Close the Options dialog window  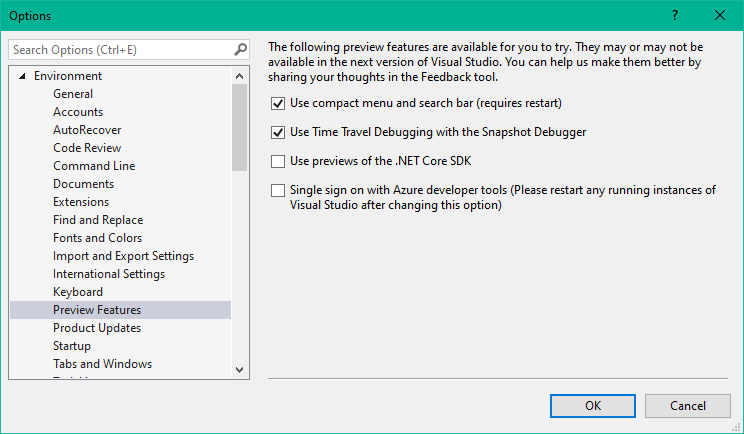point(720,15)
